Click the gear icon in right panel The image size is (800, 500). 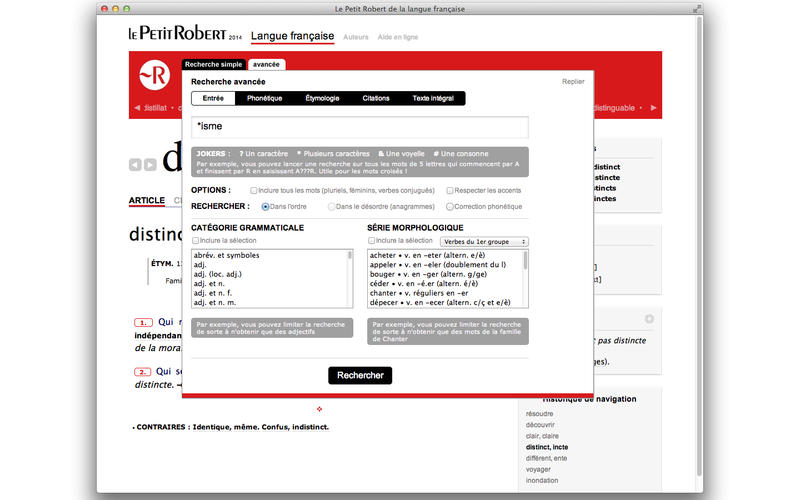pyautogui.click(x=649, y=319)
